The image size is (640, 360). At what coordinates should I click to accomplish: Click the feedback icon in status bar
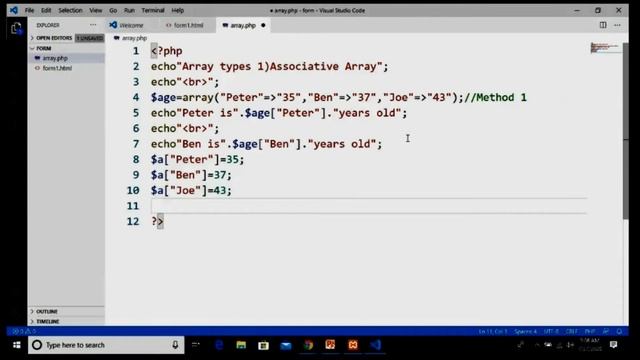pyautogui.click(x=606, y=331)
